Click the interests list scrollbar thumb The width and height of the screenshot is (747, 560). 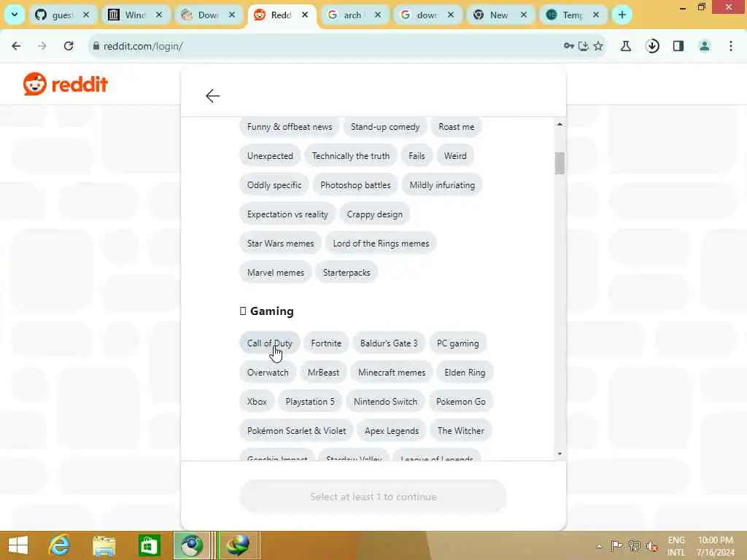(560, 163)
